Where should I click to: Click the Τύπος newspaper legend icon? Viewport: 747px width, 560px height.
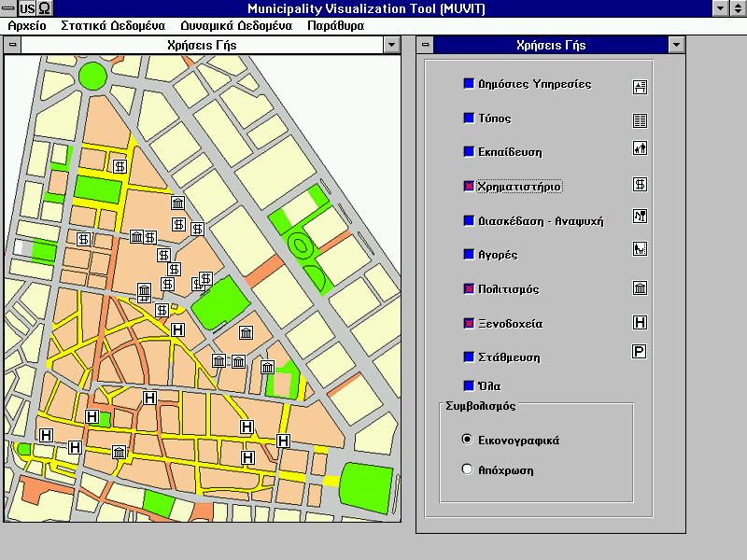[640, 120]
